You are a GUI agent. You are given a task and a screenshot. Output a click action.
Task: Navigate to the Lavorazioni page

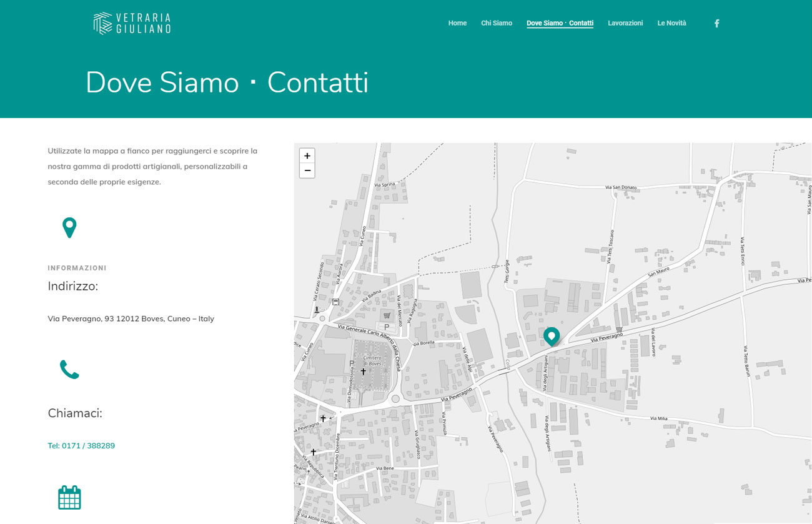(x=625, y=23)
